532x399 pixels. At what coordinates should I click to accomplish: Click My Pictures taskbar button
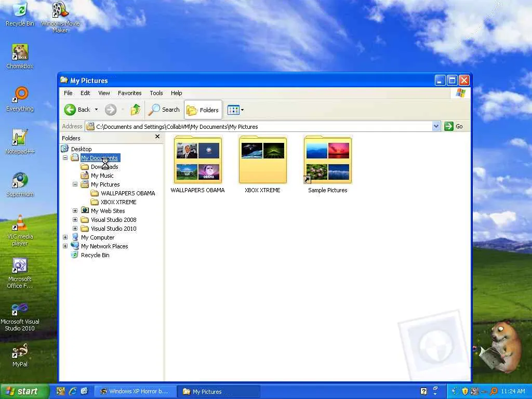[219, 392]
